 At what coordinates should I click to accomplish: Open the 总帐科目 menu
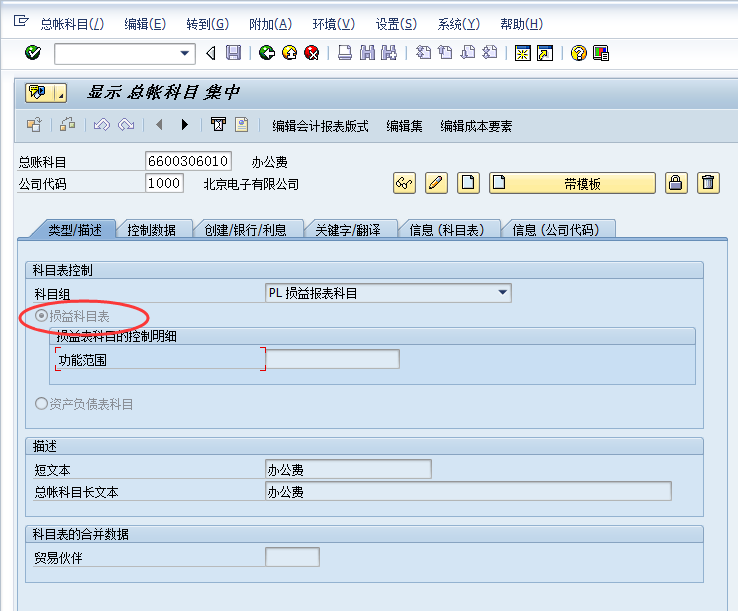click(72, 24)
